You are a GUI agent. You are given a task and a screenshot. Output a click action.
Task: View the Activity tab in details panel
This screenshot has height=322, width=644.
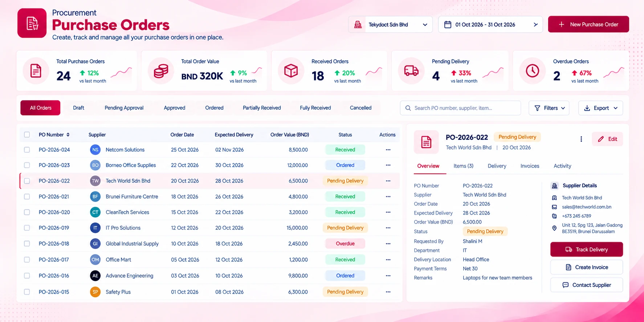click(x=562, y=166)
